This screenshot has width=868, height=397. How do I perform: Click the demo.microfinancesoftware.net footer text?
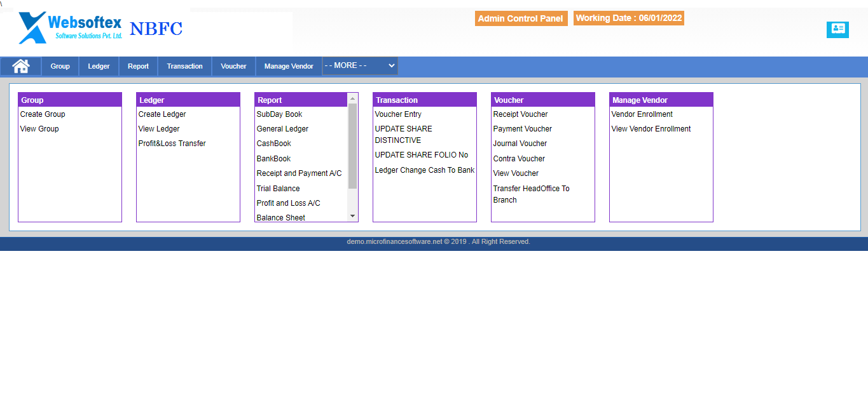[438, 242]
